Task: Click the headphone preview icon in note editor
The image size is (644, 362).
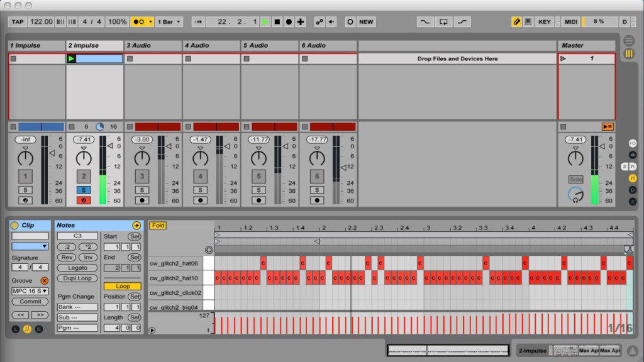Action: [209, 250]
